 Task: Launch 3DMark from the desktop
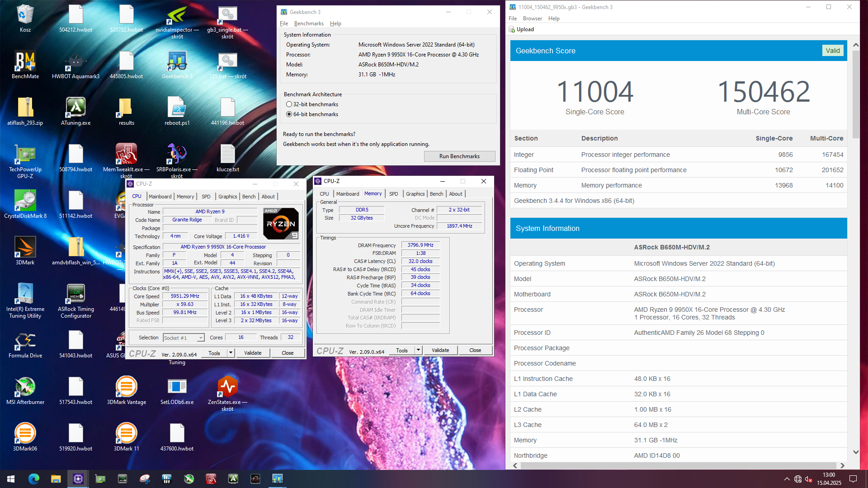[x=25, y=251]
